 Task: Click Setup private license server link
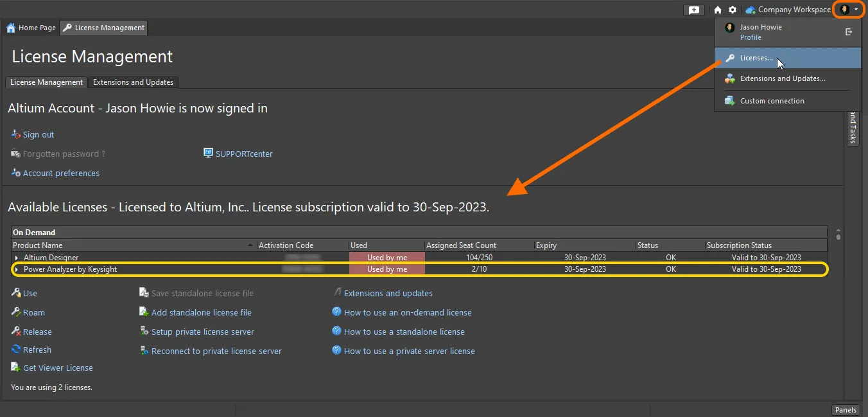click(x=203, y=332)
